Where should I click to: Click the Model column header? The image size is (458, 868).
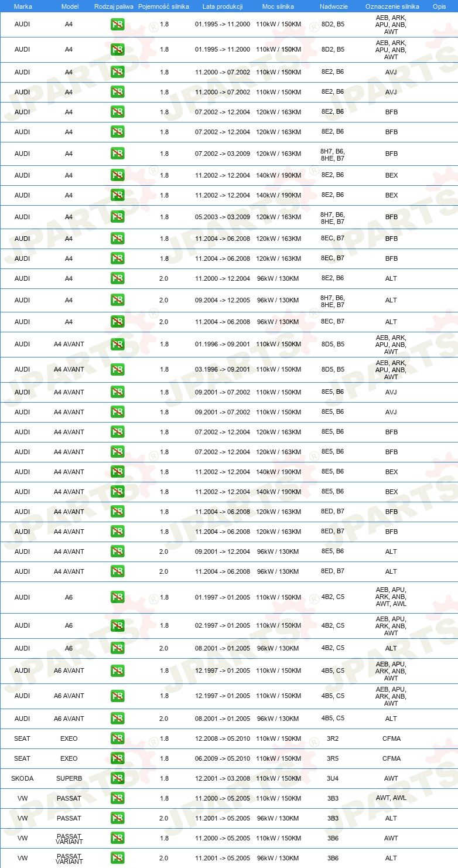pyautogui.click(x=70, y=6)
